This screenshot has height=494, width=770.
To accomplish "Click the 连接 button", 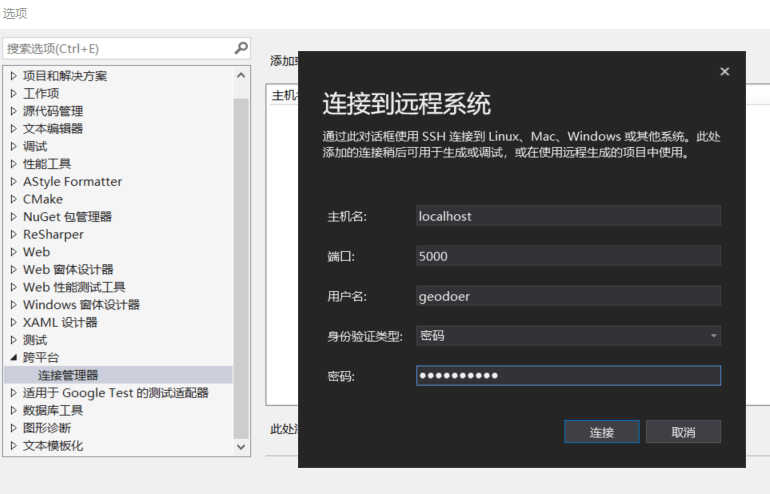I will click(602, 432).
